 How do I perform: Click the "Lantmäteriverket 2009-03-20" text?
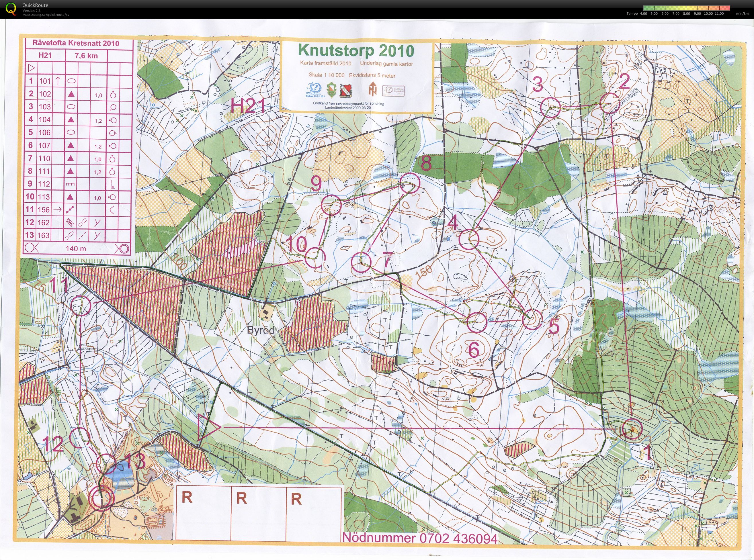(348, 107)
